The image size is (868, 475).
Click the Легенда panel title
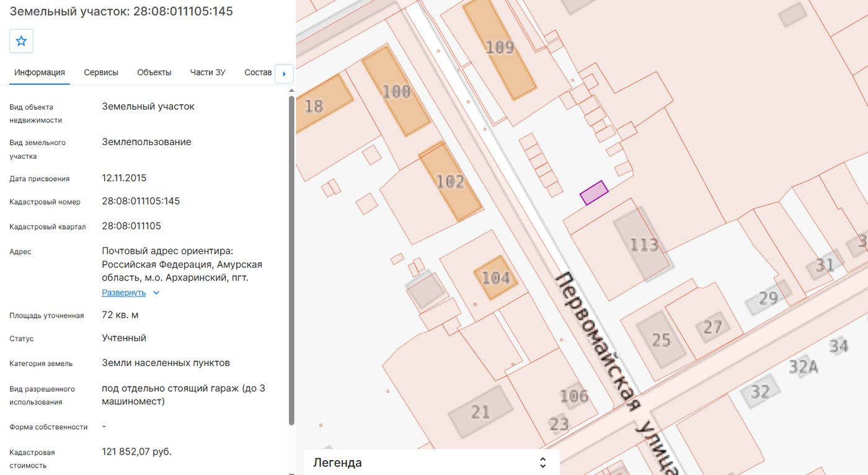[x=337, y=463]
